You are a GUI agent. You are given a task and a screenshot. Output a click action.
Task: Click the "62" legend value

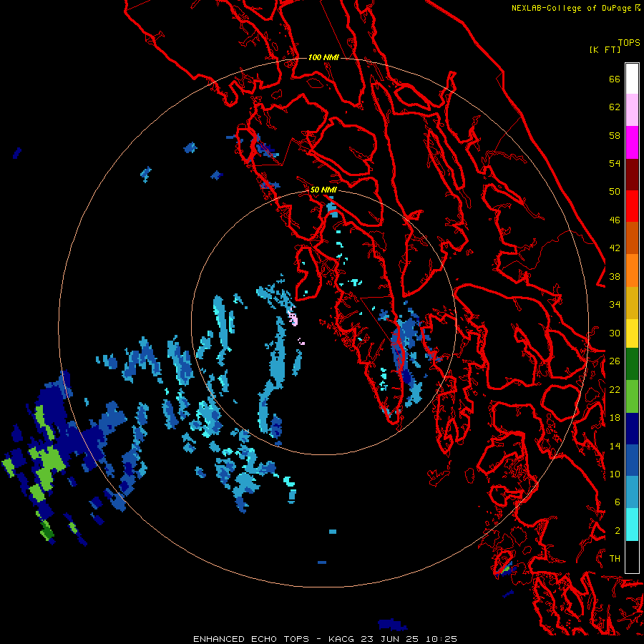615,107
